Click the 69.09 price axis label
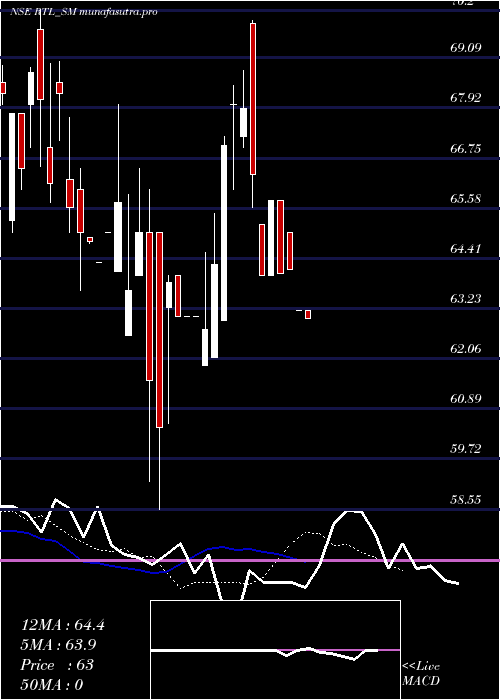 [x=466, y=48]
